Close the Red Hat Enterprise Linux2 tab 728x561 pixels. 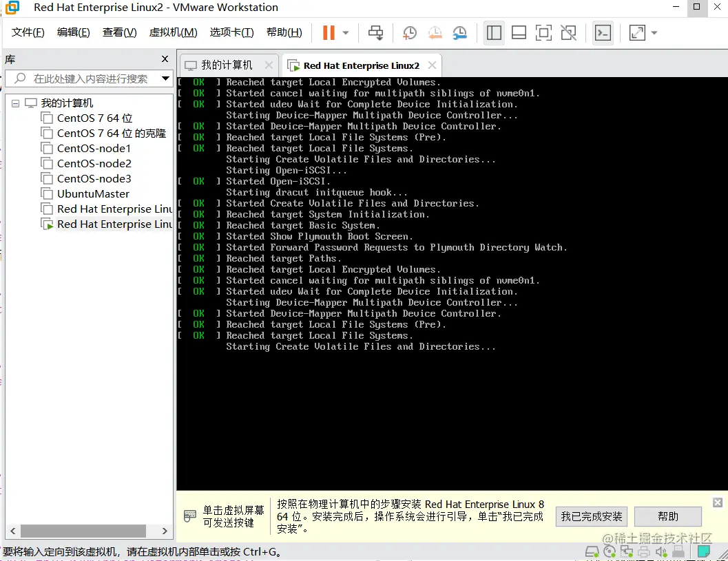click(432, 65)
